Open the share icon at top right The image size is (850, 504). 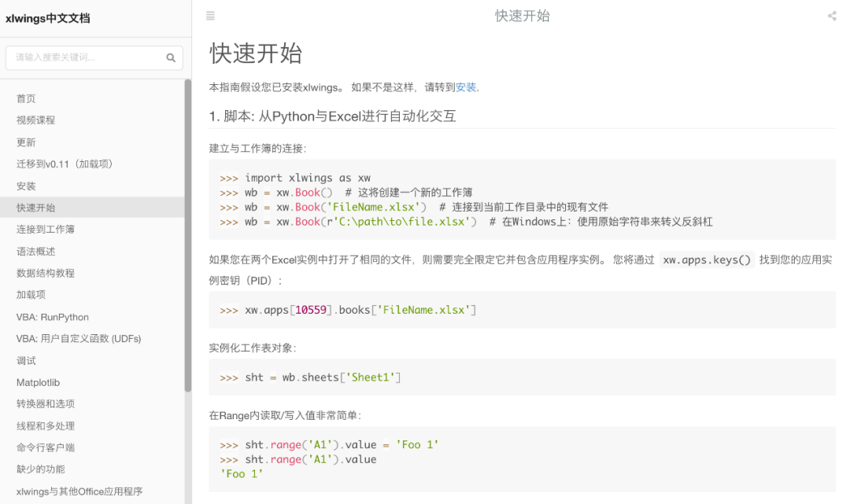click(832, 16)
